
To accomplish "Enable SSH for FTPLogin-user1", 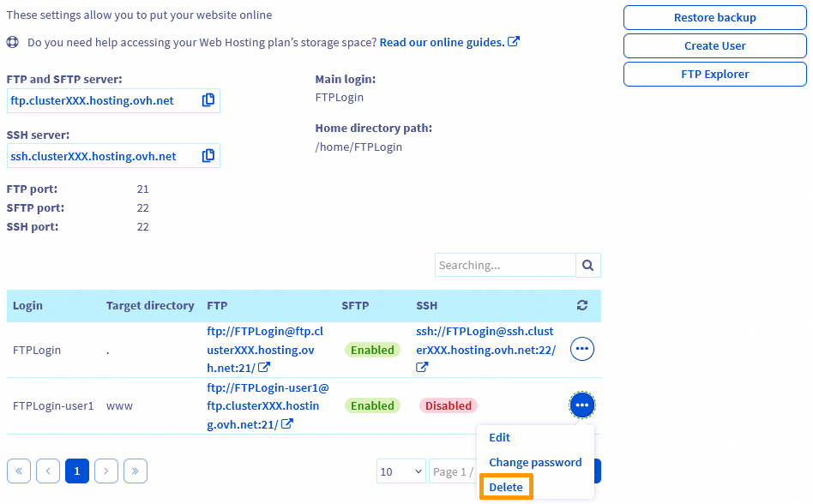I will [x=448, y=405].
